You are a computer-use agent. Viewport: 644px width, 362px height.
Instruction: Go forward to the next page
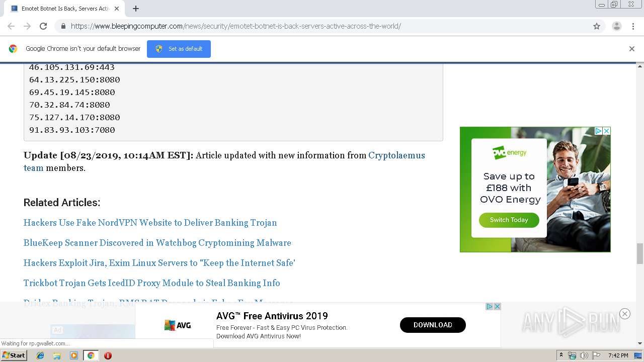(x=27, y=26)
